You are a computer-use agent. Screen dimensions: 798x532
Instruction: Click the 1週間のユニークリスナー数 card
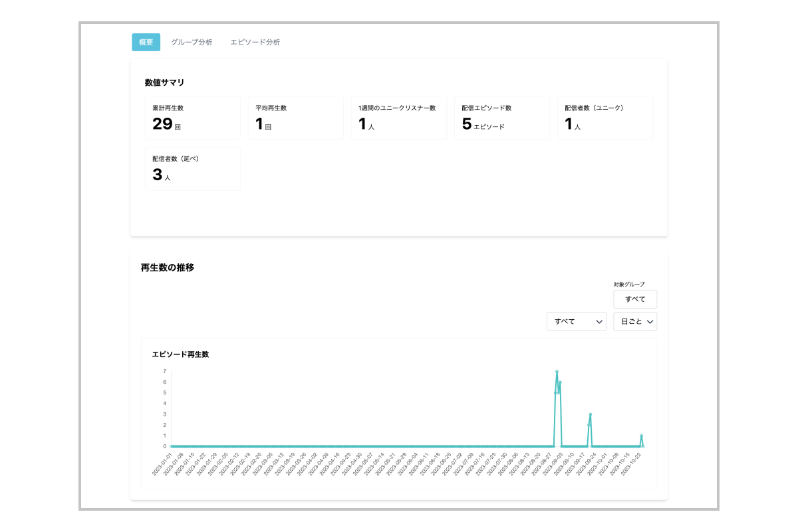click(x=399, y=118)
